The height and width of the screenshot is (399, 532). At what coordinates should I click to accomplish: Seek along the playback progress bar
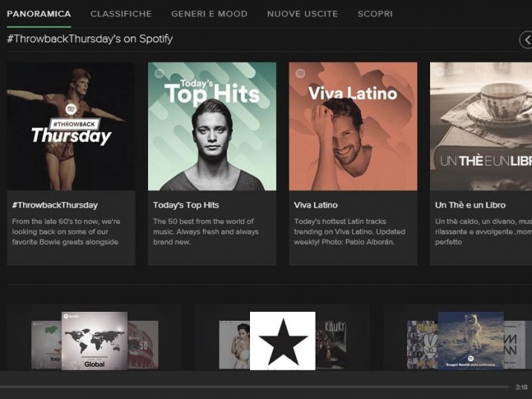tap(254, 387)
